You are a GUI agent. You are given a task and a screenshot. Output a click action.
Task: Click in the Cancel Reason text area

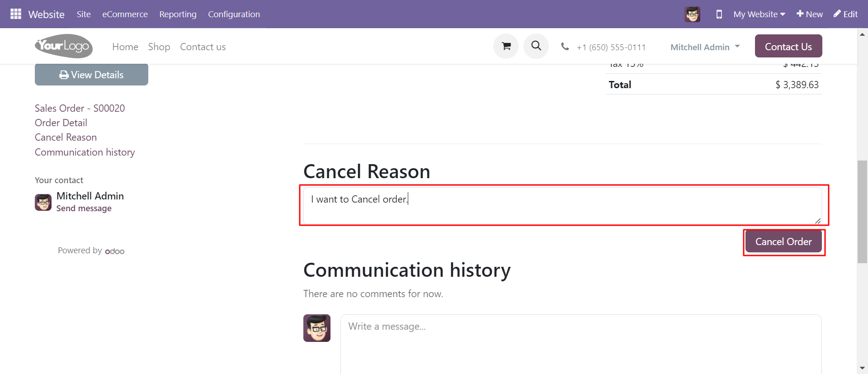[562, 206]
